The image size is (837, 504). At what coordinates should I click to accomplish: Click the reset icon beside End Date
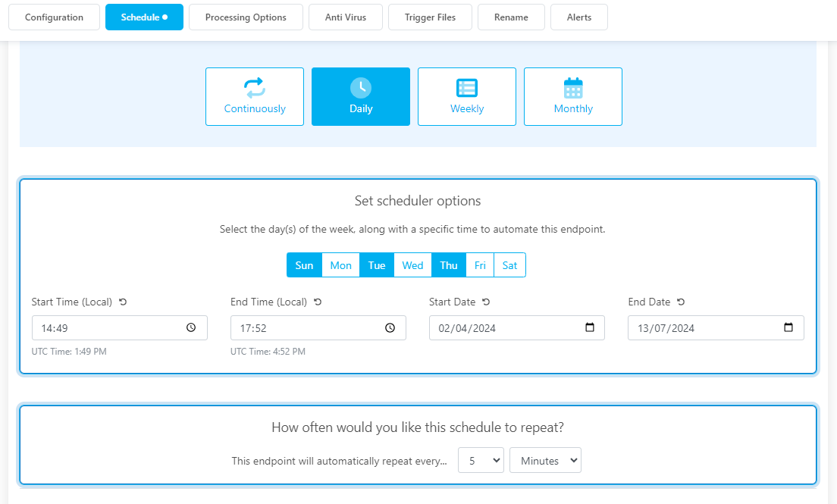(x=681, y=302)
